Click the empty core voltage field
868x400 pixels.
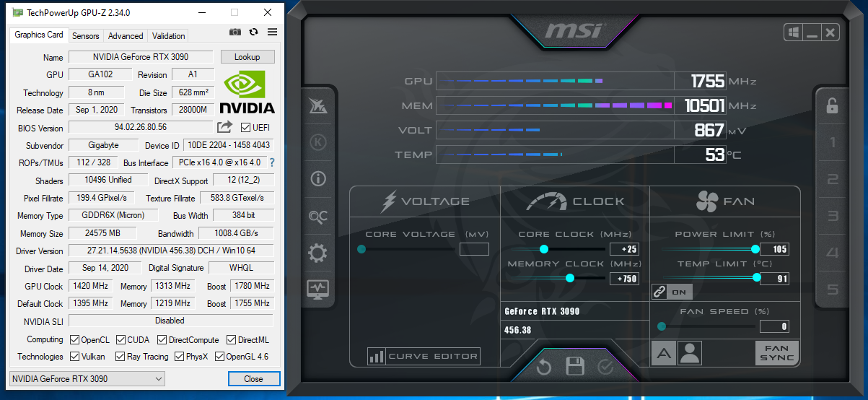[x=474, y=249]
